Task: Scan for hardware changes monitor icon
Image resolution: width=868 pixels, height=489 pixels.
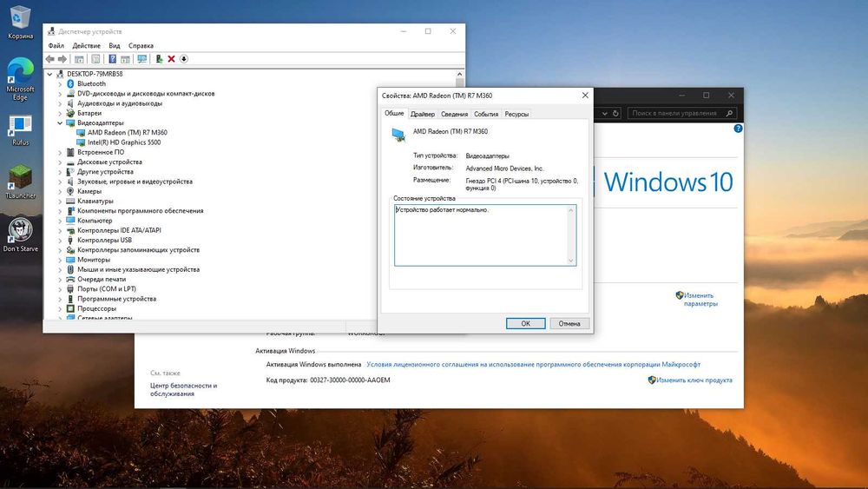Action: pyautogui.click(x=142, y=59)
